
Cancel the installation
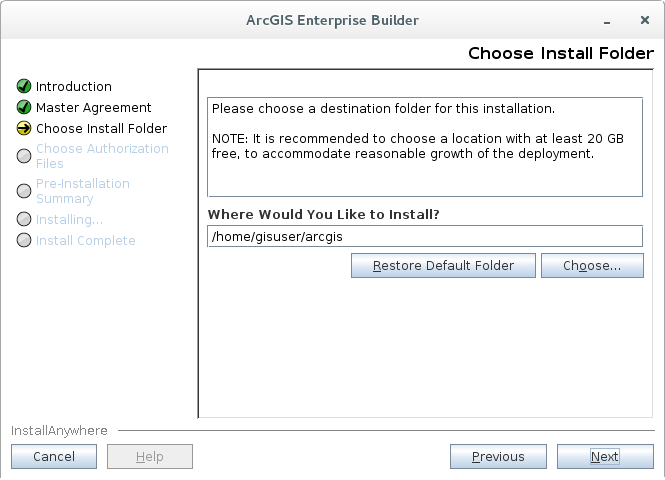(x=54, y=457)
